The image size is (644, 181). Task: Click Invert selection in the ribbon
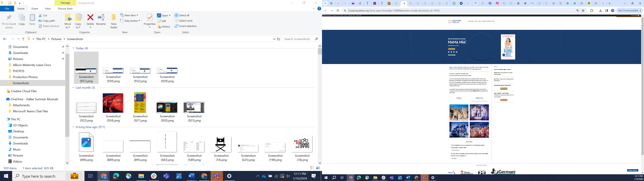click(x=185, y=26)
